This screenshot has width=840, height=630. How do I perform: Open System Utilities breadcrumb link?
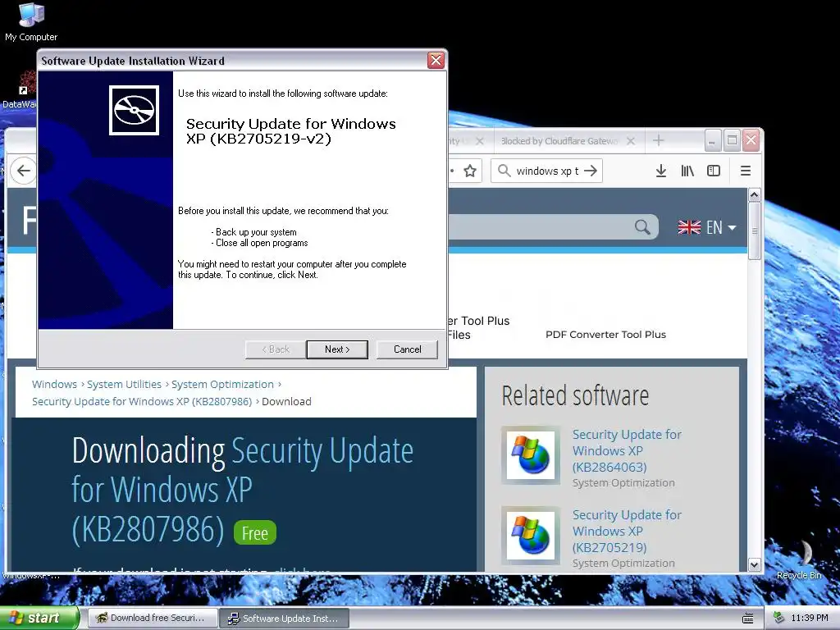[x=125, y=384]
